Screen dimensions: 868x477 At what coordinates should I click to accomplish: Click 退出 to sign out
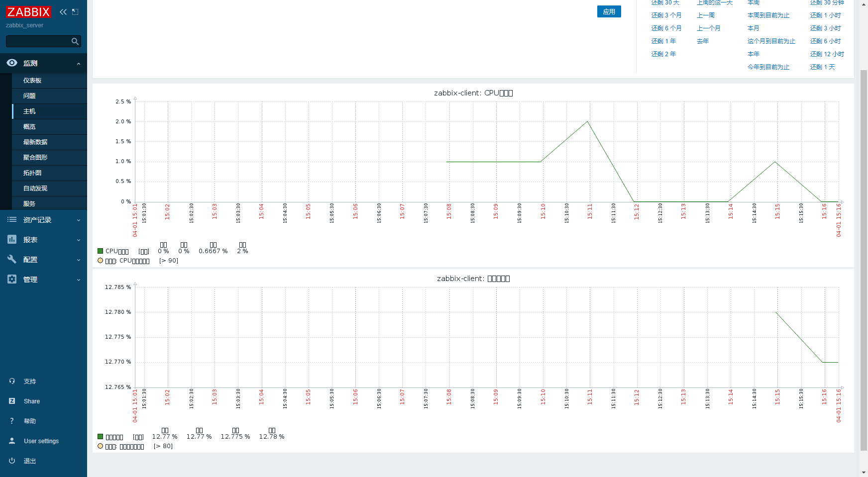(30, 461)
